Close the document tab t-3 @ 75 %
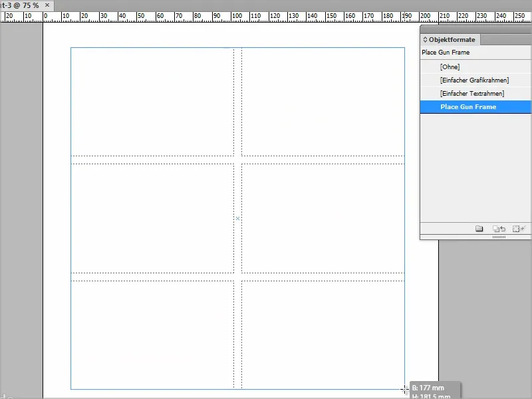The width and height of the screenshot is (532, 399). pos(47,5)
